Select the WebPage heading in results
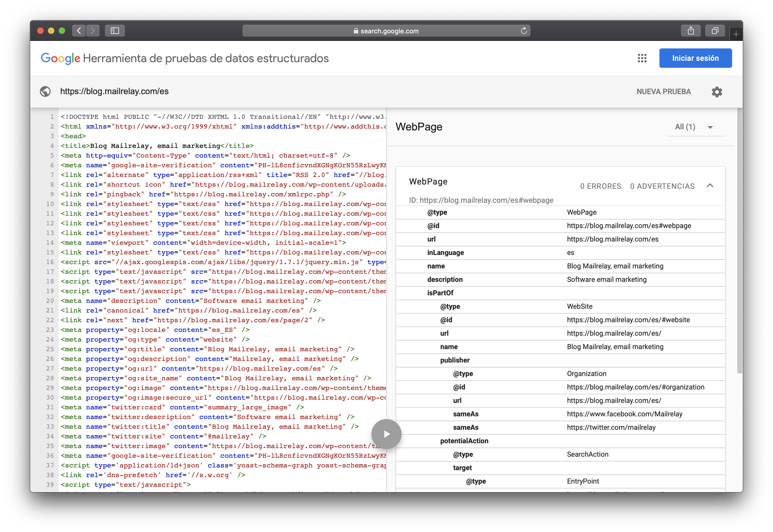Viewport: 773px width, 532px height. (x=419, y=127)
